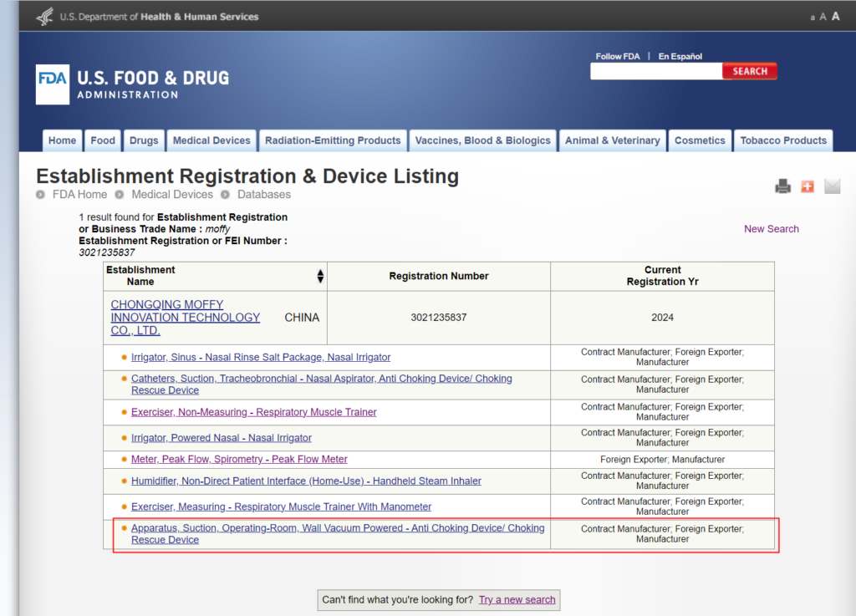Image resolution: width=856 pixels, height=616 pixels.
Task: Select the smallest font size 'a'
Action: (813, 18)
